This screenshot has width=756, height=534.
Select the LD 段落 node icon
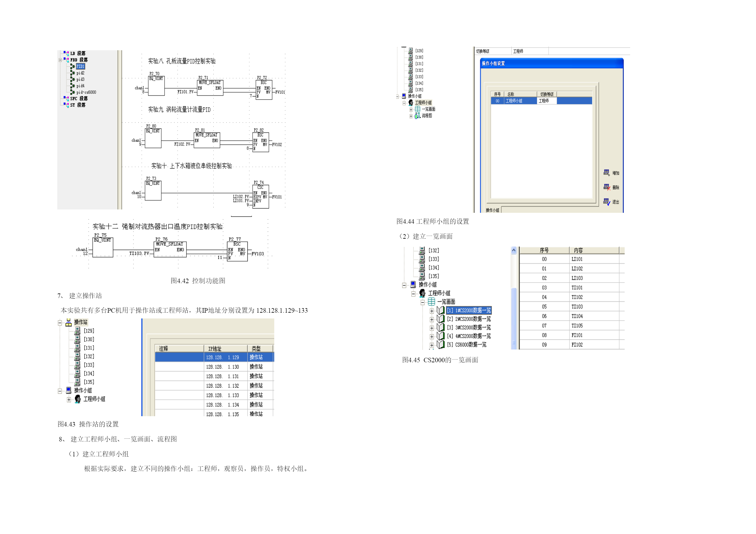point(66,53)
